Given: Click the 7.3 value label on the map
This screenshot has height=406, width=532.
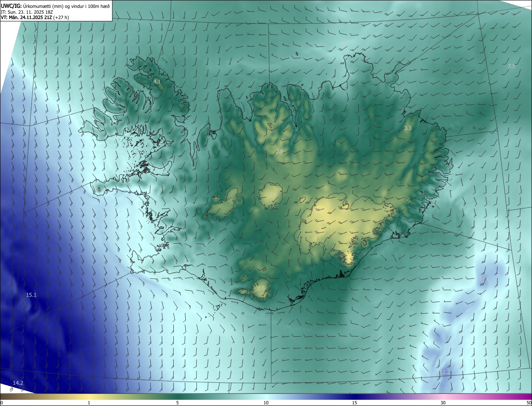Looking at the screenshot, I should point(511,66).
